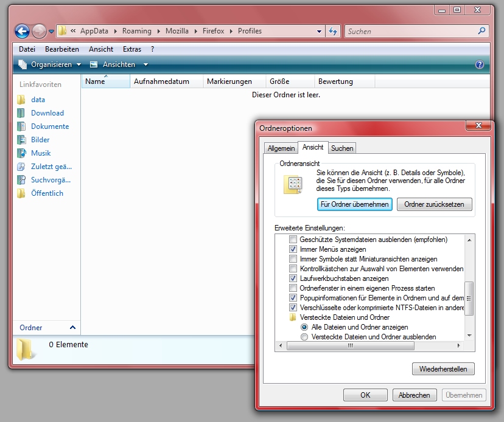Click the Ansichten toolbar icon
This screenshot has width=504, height=422.
[94, 64]
